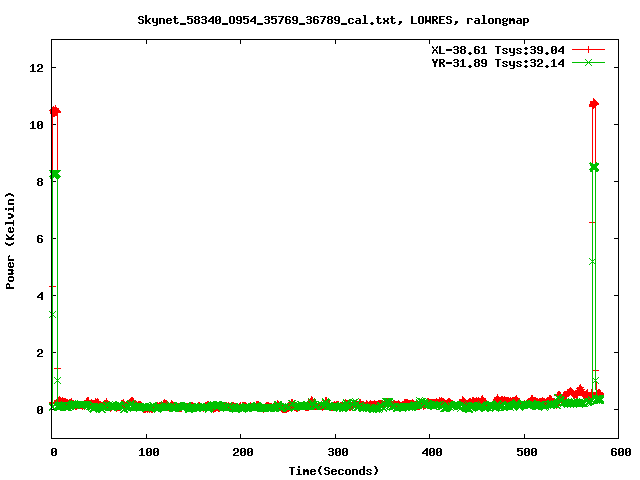640x480 pixels.
Task: Click y-axis tick label '4'
Action: pos(40,296)
